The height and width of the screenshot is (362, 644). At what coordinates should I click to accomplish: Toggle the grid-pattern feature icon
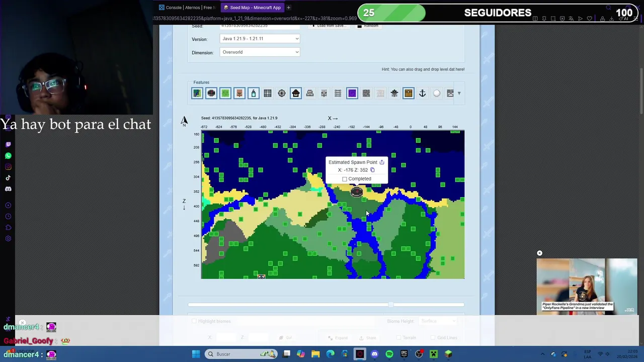[x=267, y=93]
